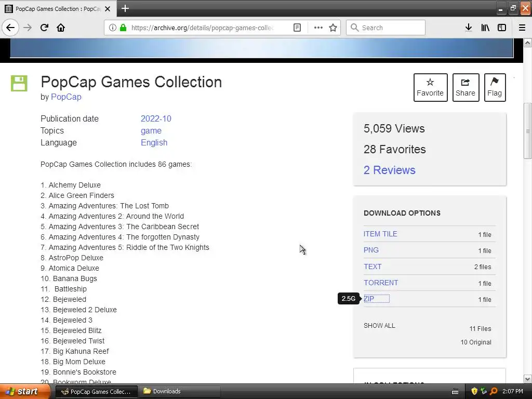Open the game topic link
532x399 pixels.
pyautogui.click(x=151, y=130)
